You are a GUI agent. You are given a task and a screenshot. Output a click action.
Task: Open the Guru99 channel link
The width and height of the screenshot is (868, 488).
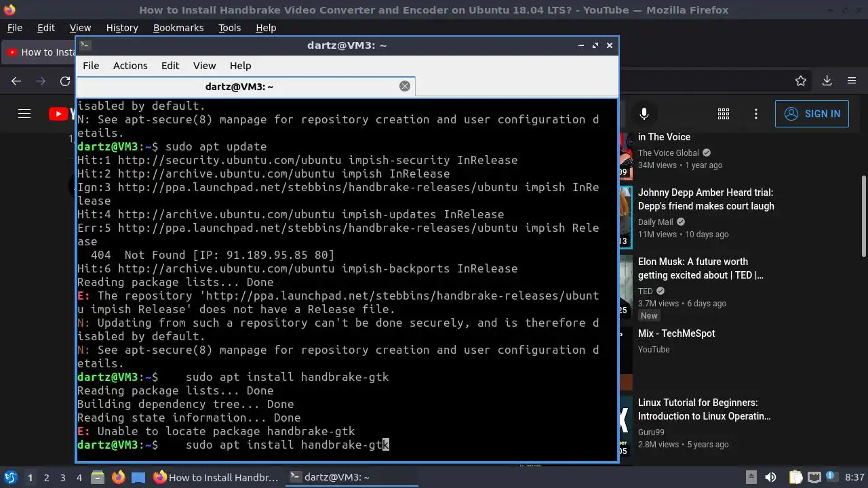651,432
